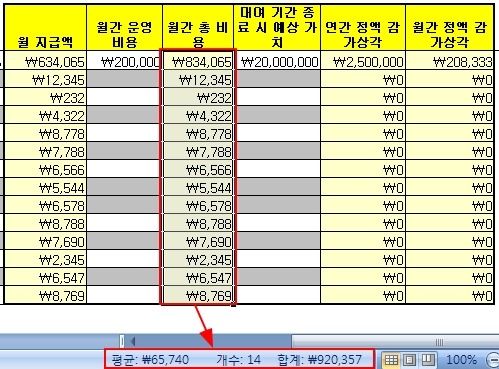
Task: Select ₩2,345 in the 월 지급액 column
Action: [x=45, y=259]
